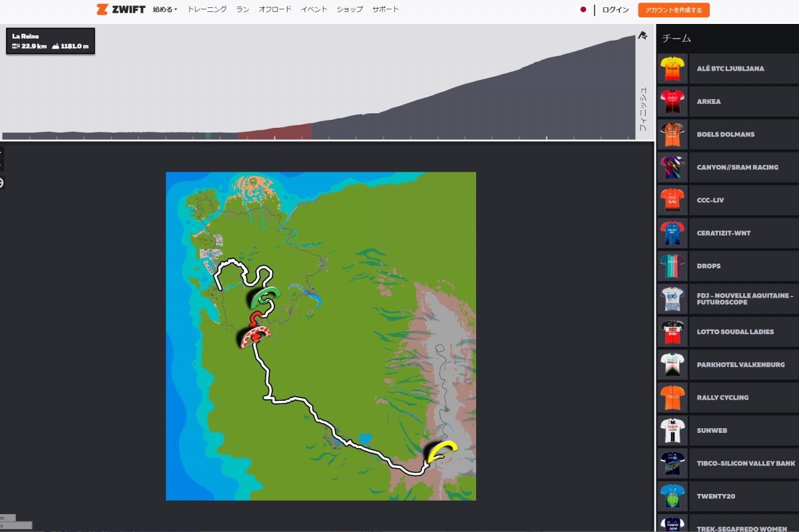799x532 pixels.
Task: Open the サポート menu item
Action: click(x=386, y=9)
